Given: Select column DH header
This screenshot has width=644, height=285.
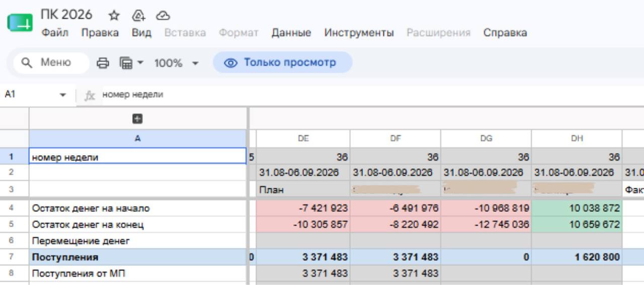Looking at the screenshot, I should coord(577,138).
